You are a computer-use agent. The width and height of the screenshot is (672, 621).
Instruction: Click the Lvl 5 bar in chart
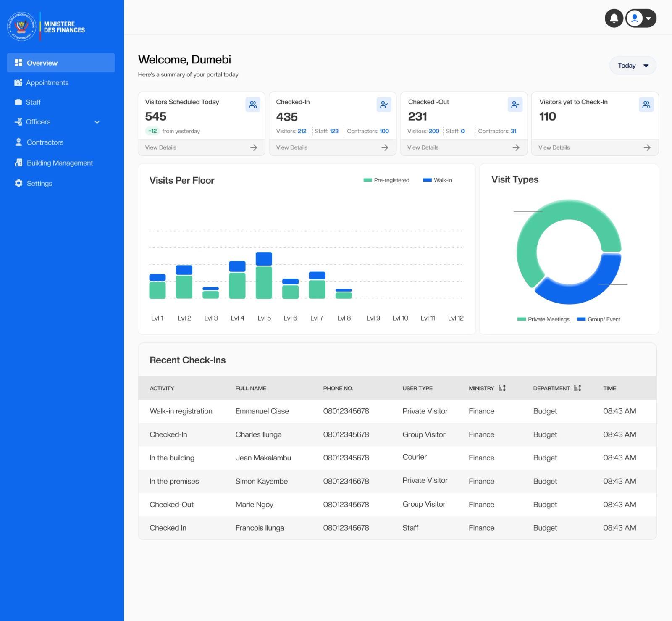(264, 276)
